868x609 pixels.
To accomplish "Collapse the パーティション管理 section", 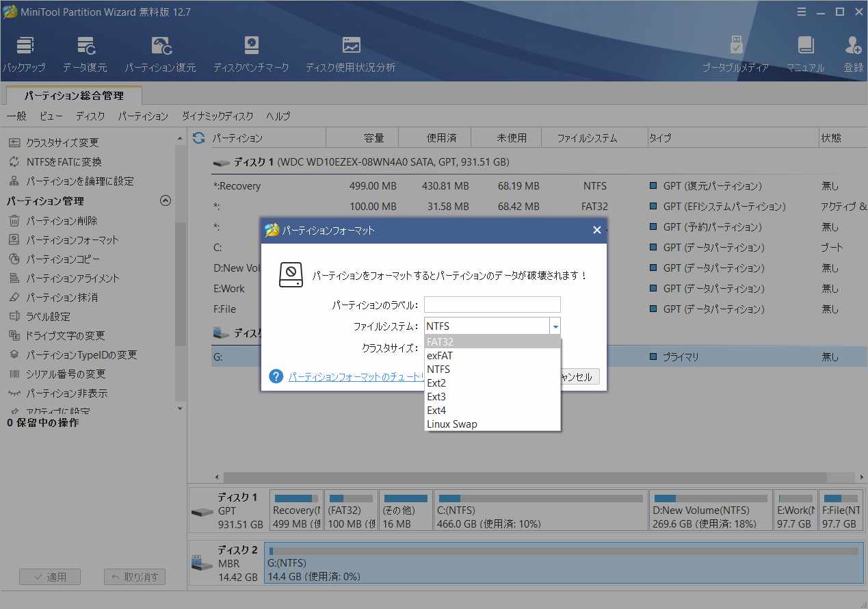I will 165,201.
